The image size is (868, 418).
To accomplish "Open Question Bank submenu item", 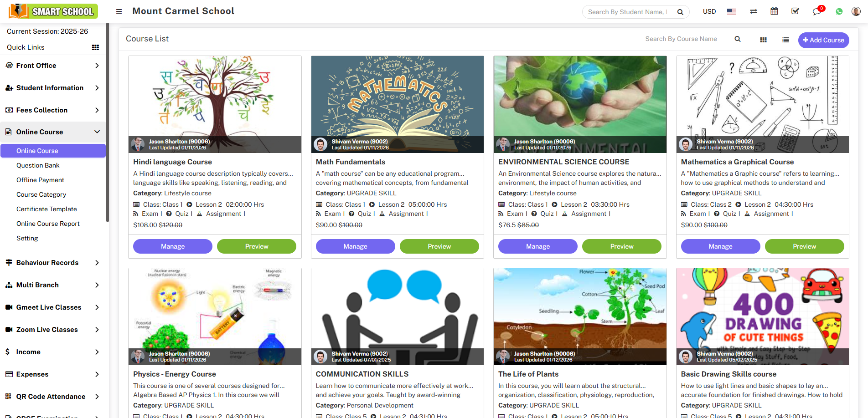I will pyautogui.click(x=38, y=165).
